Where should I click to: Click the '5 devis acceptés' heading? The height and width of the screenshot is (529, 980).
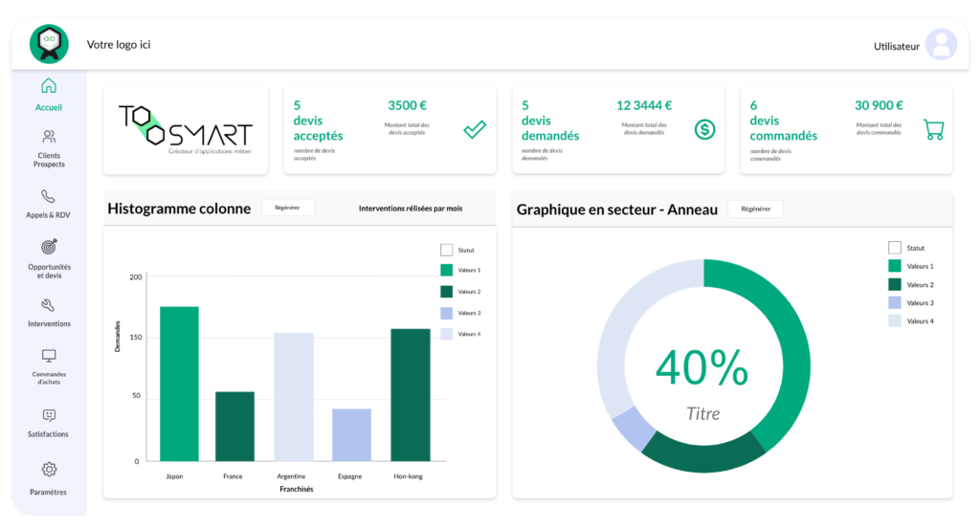318,121
